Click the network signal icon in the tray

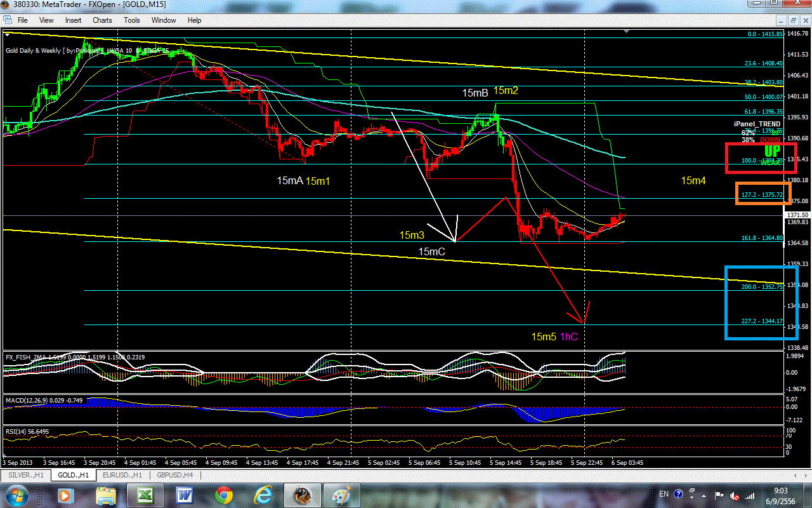749,495
